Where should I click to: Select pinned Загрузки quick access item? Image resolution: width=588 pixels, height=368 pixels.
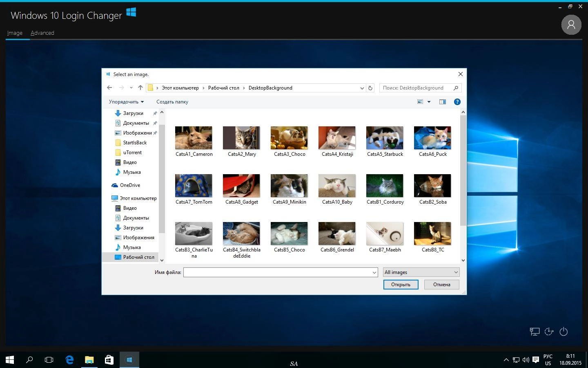pyautogui.click(x=133, y=113)
